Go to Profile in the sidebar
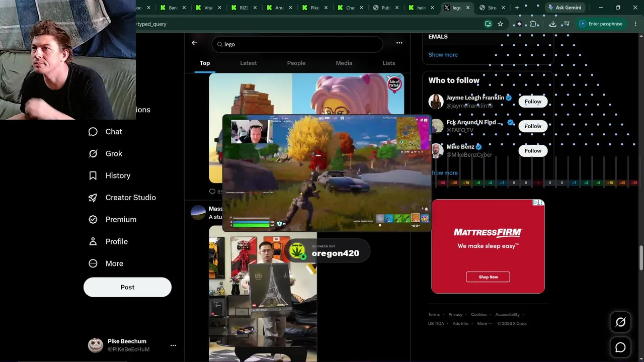 coord(108,242)
